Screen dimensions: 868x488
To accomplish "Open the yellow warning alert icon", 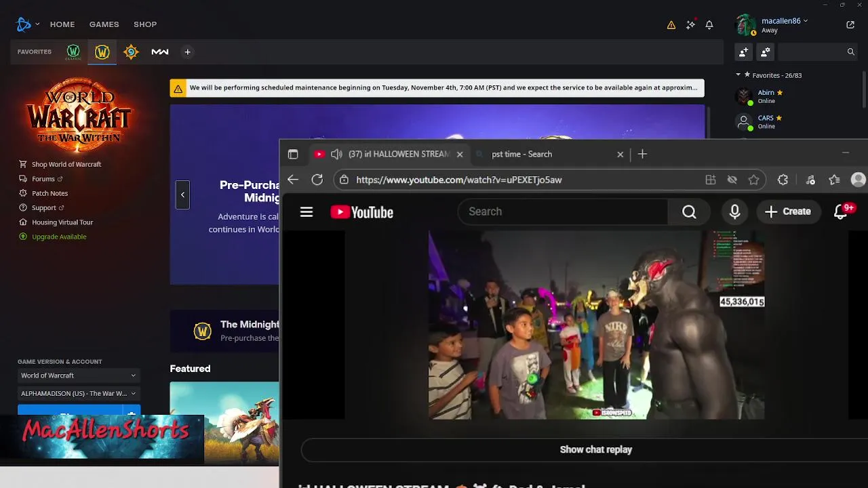I will pyautogui.click(x=671, y=25).
